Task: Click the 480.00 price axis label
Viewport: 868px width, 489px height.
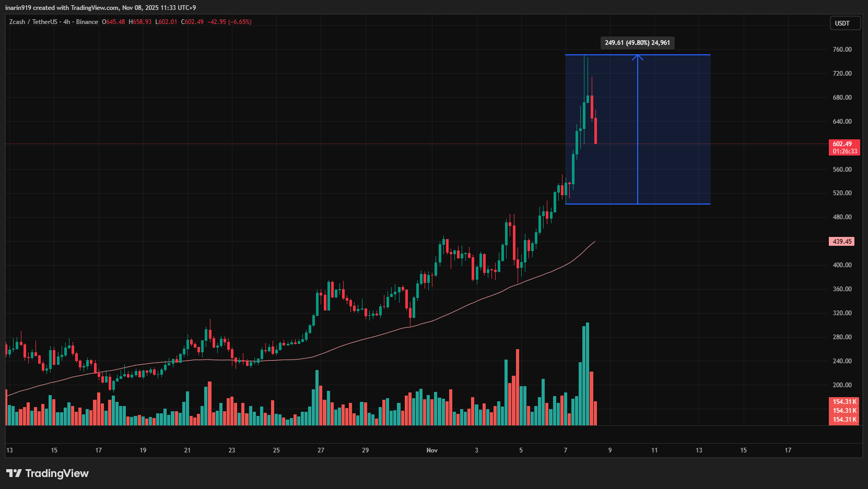Action: click(842, 217)
